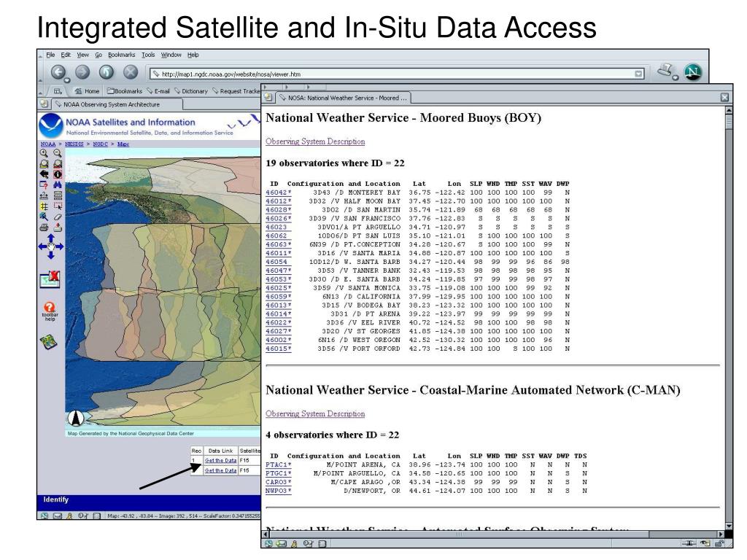Open the Go menu

tap(98, 55)
